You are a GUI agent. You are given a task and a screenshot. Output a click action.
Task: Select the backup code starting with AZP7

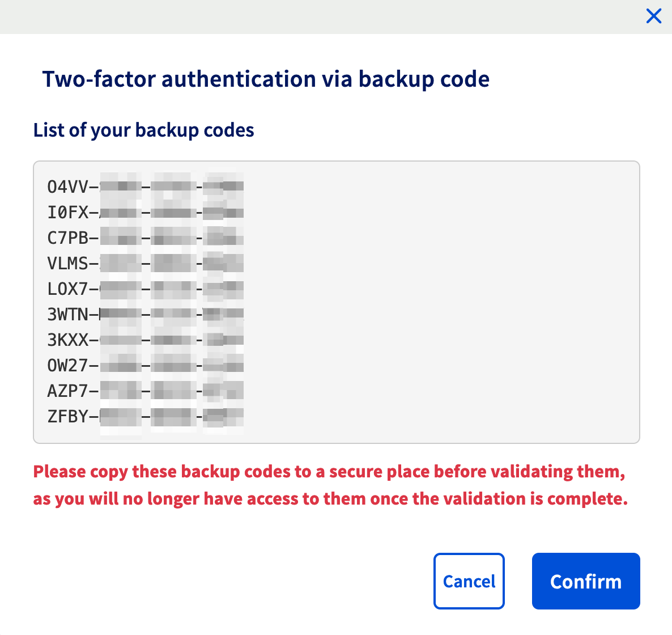click(145, 391)
